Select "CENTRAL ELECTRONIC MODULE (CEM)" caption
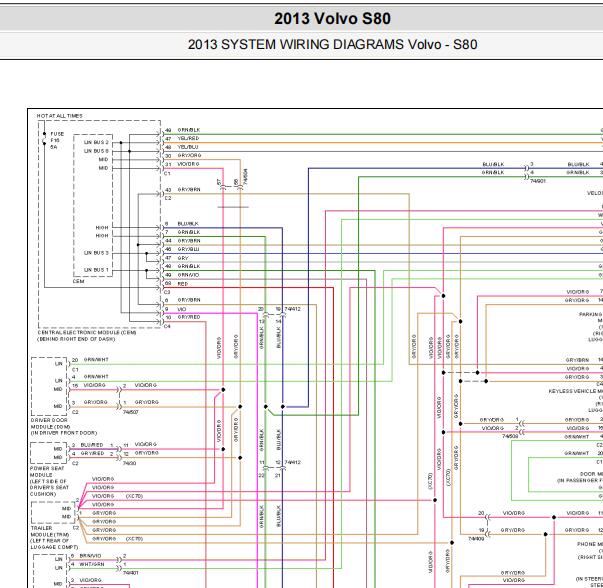The height and width of the screenshot is (588, 603). coord(87,333)
